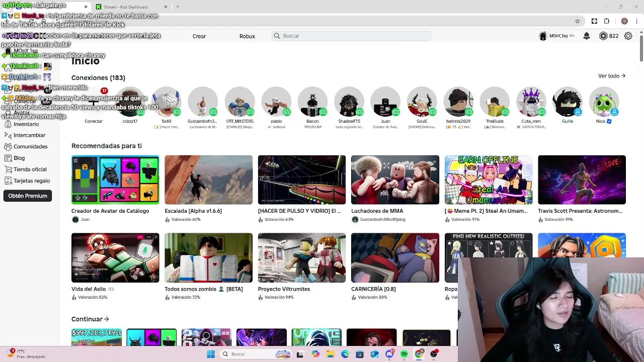Switch to Chrome in the taskbar

[x=419, y=354]
